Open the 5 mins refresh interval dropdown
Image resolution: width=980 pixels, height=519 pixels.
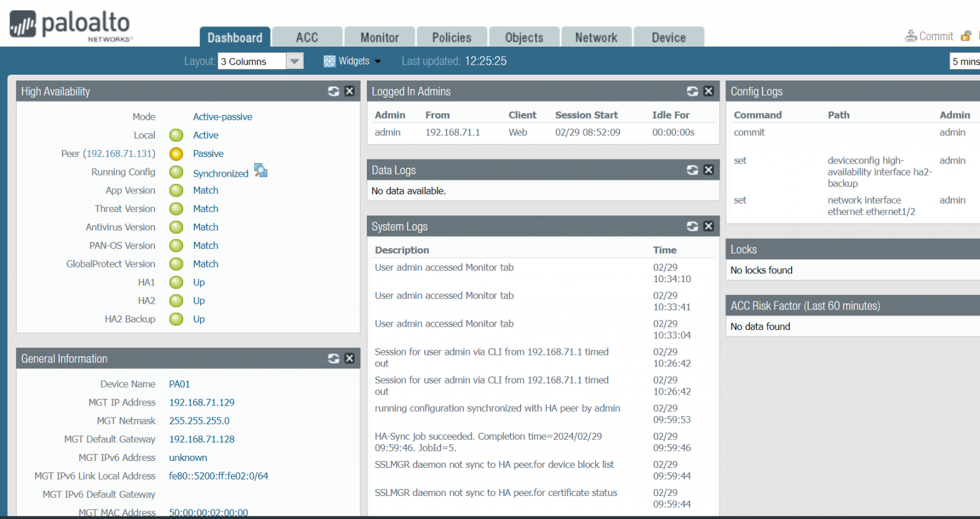(965, 61)
